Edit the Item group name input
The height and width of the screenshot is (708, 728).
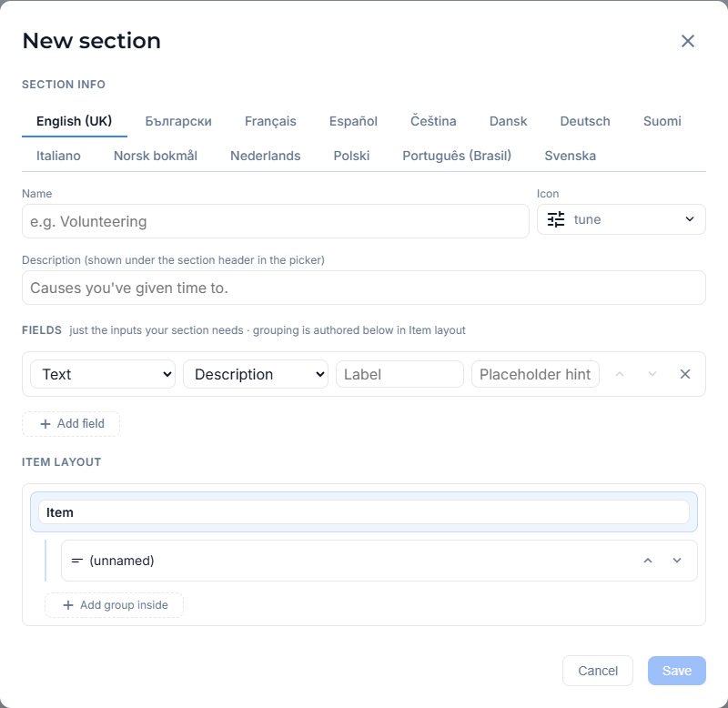pyautogui.click(x=364, y=512)
